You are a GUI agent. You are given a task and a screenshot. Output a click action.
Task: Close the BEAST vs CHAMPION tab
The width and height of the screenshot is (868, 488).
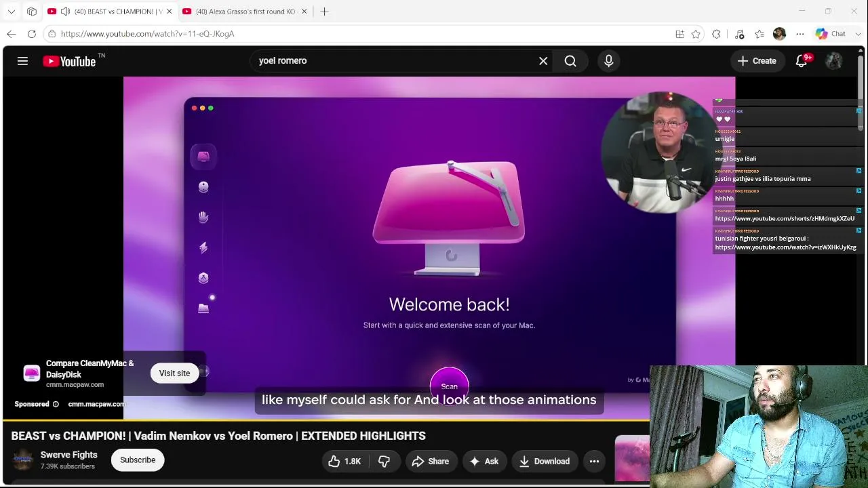[x=170, y=12]
